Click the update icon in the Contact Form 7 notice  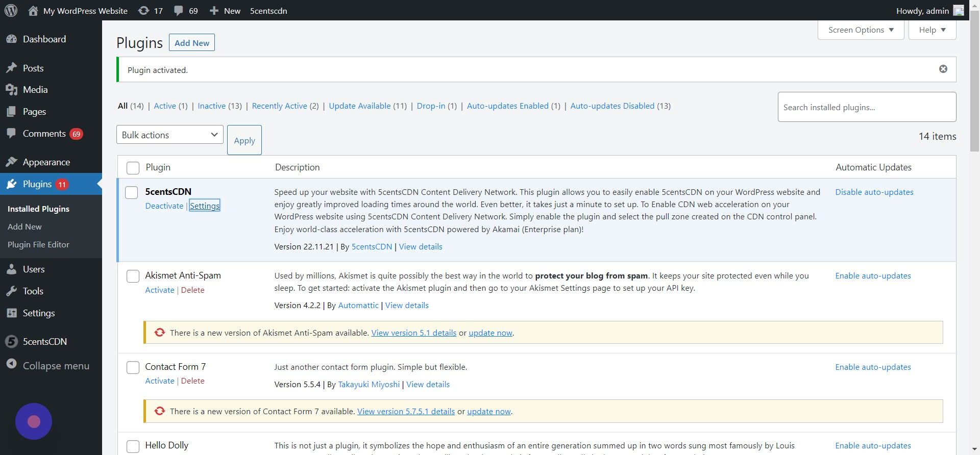point(160,411)
